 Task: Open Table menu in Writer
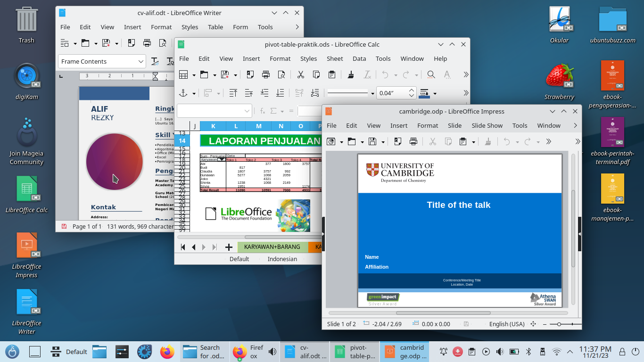pyautogui.click(x=215, y=27)
